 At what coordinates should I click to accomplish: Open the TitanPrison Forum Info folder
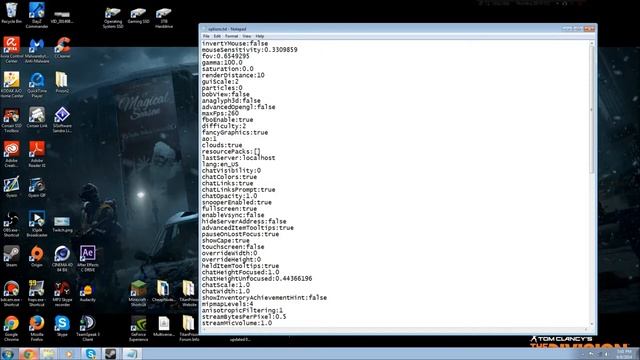point(189,329)
